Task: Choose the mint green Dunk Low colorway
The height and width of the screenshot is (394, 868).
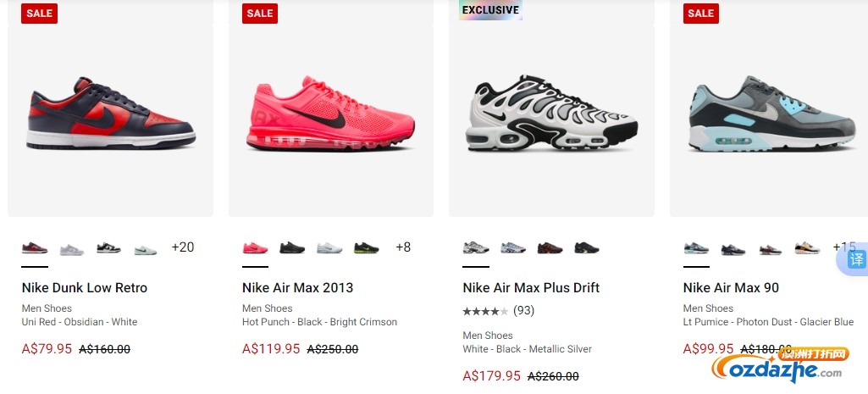Action: (146, 250)
